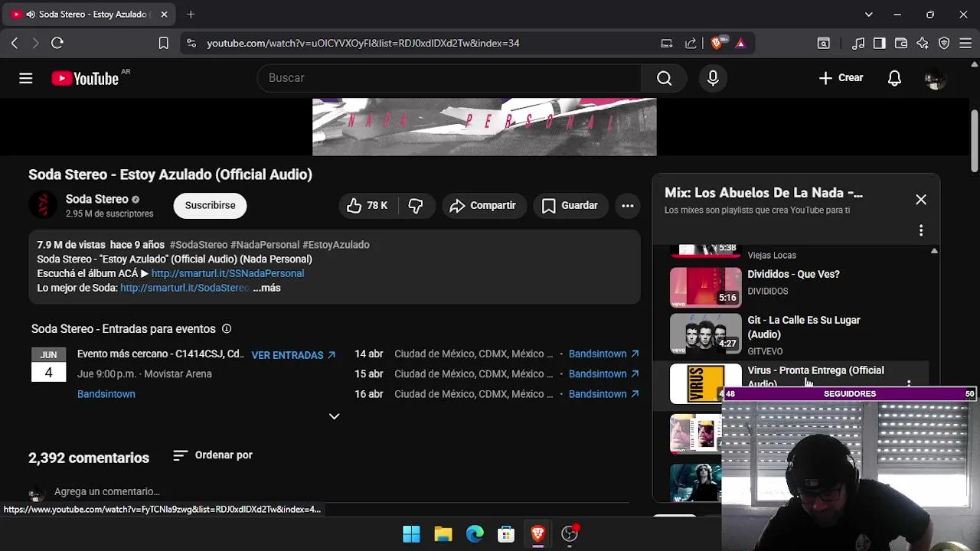Subscribe with the Suscribirse button
Image resolution: width=980 pixels, height=551 pixels.
click(x=210, y=205)
